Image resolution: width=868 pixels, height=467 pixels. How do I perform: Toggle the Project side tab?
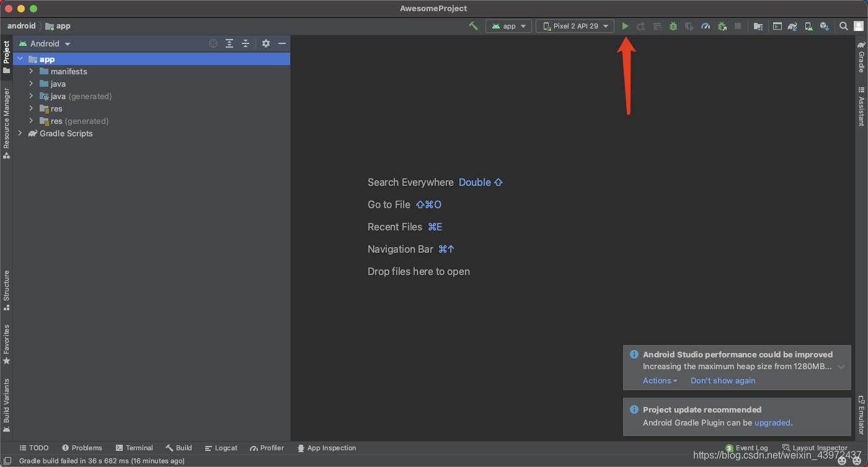point(6,57)
